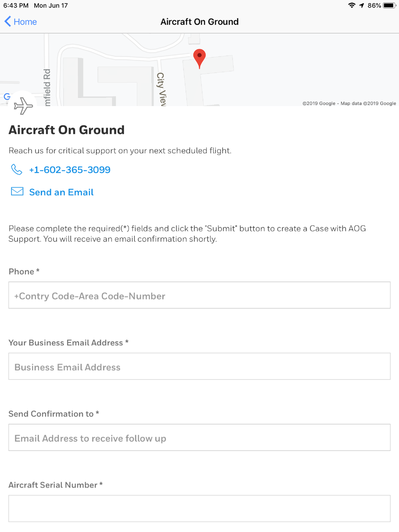
Task: Tap the map view area
Action: click(199, 70)
